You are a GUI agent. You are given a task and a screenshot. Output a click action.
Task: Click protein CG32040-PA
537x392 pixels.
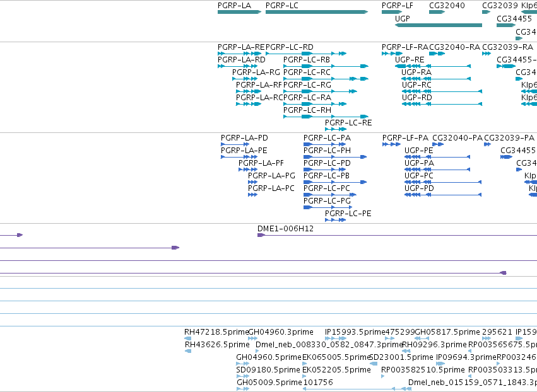coord(438,144)
